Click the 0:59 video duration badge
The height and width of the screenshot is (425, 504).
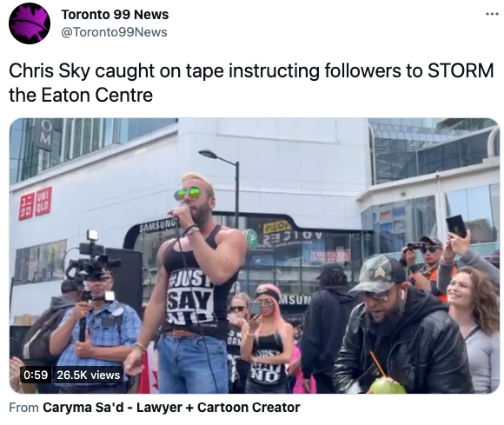point(36,375)
